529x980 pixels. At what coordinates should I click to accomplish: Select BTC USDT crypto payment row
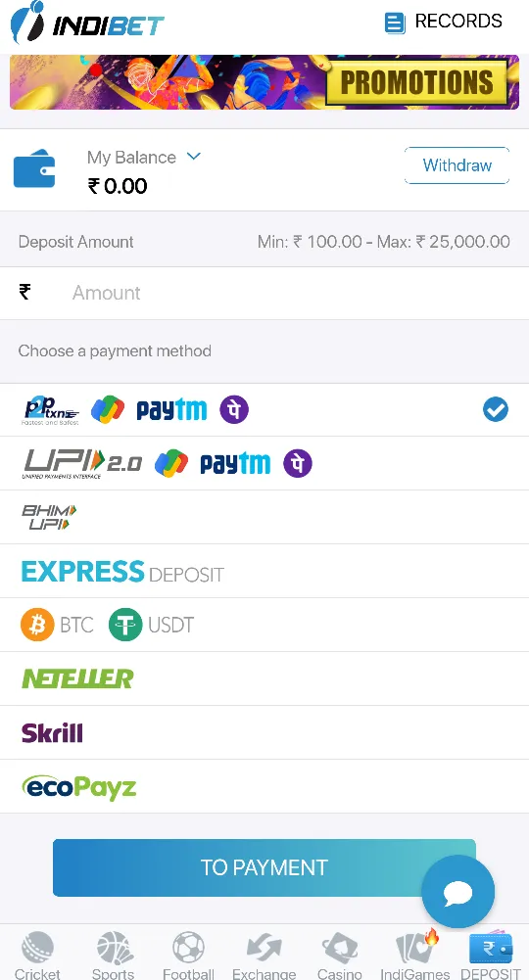[264, 625]
